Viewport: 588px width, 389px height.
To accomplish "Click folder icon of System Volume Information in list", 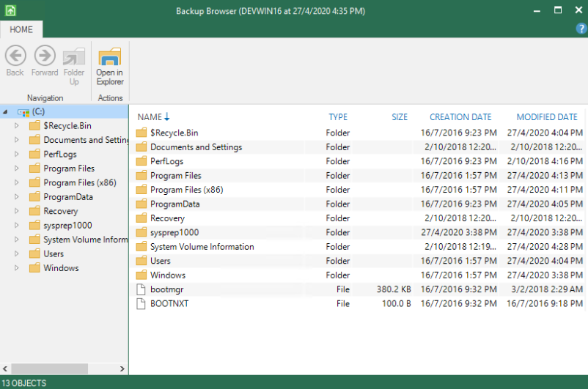I will point(142,247).
